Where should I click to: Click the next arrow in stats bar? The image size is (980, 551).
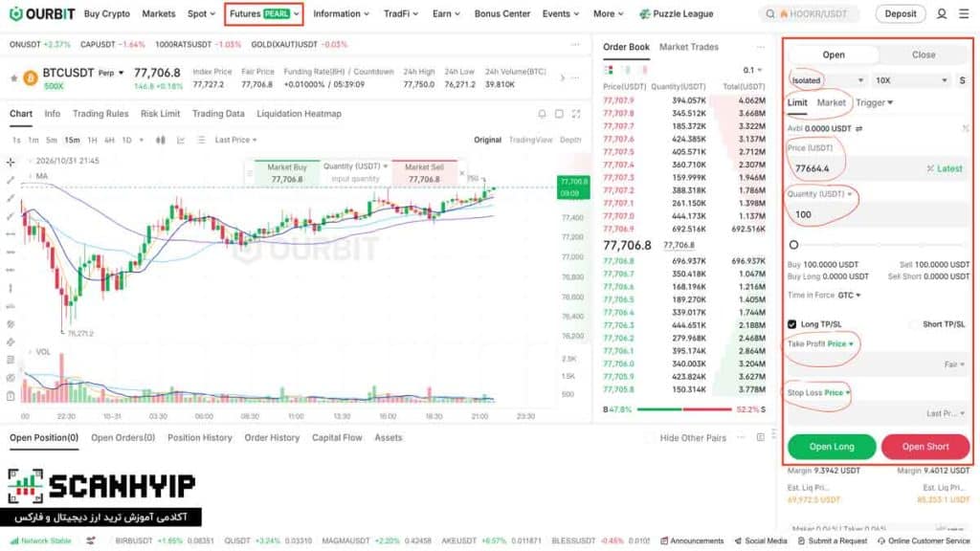point(562,78)
